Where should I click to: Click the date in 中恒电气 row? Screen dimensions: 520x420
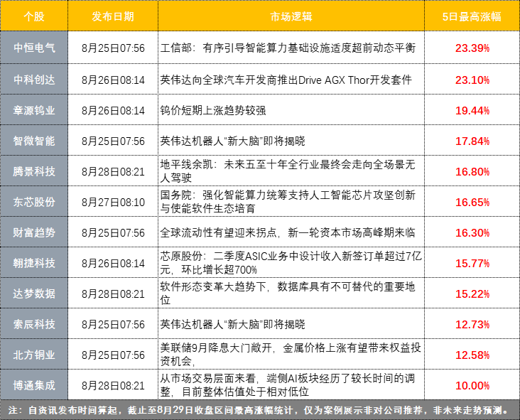pos(113,48)
